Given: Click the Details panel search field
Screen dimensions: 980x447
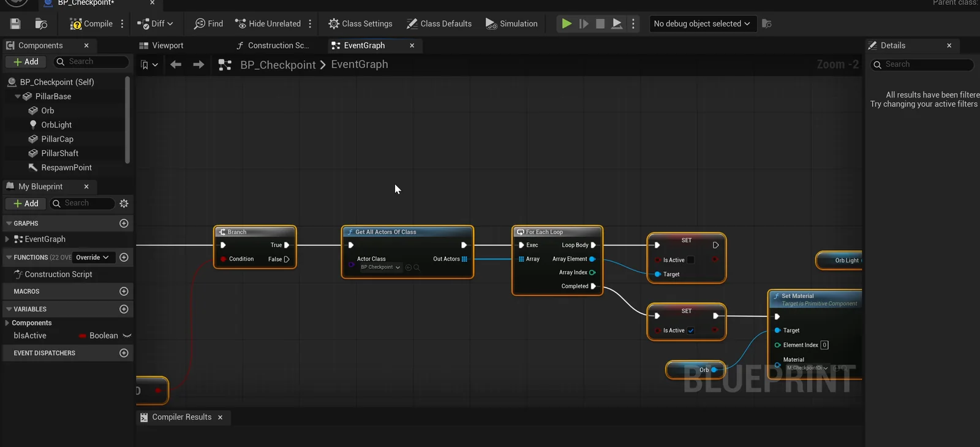Looking at the screenshot, I should pos(922,64).
